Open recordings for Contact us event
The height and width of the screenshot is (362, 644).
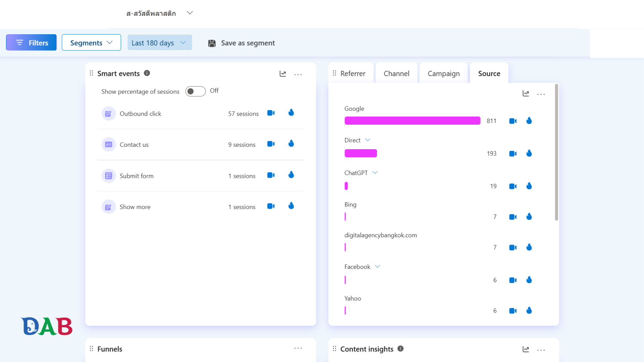[x=271, y=144]
